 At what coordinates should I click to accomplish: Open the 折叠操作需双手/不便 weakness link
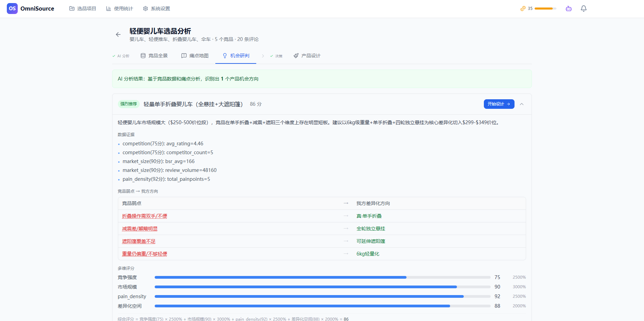[x=144, y=216]
